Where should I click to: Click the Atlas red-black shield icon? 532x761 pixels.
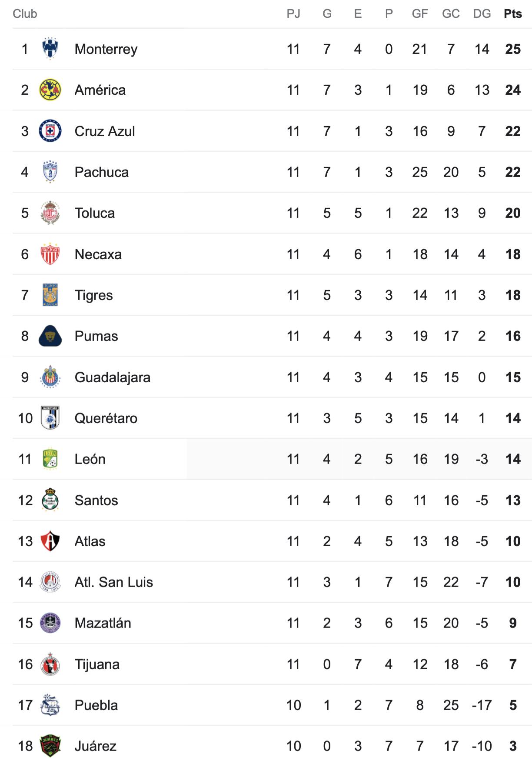(x=50, y=541)
